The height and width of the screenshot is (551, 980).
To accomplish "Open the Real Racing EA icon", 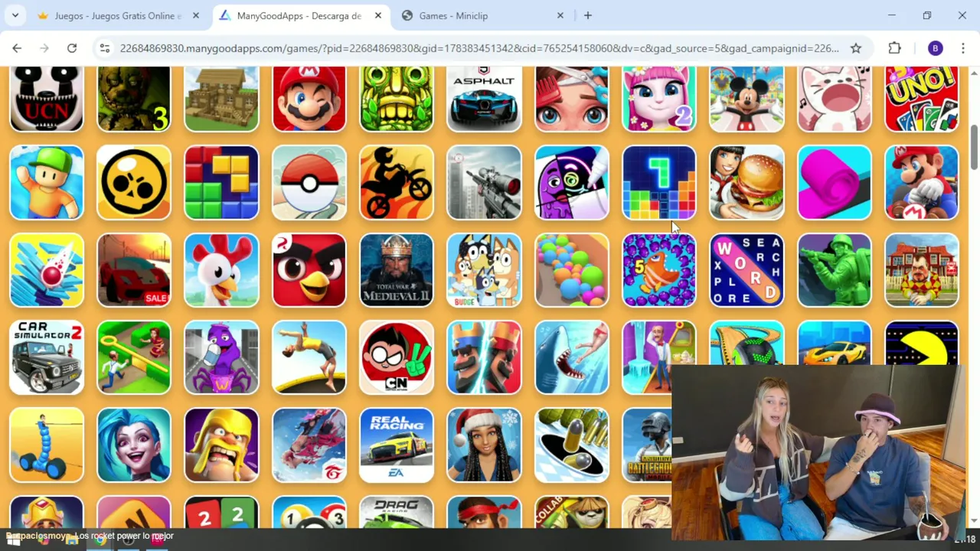I will pyautogui.click(x=397, y=445).
